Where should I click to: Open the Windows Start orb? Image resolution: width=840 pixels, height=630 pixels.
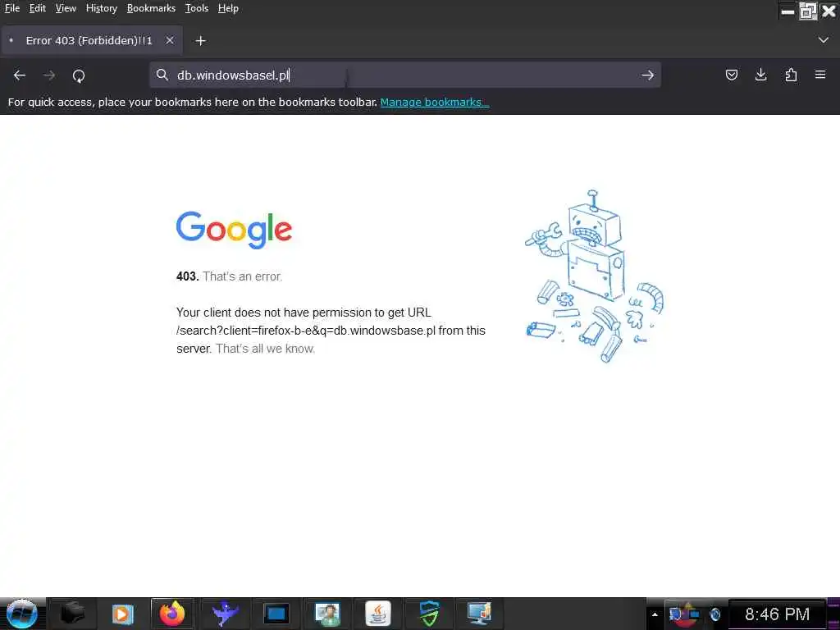21,614
